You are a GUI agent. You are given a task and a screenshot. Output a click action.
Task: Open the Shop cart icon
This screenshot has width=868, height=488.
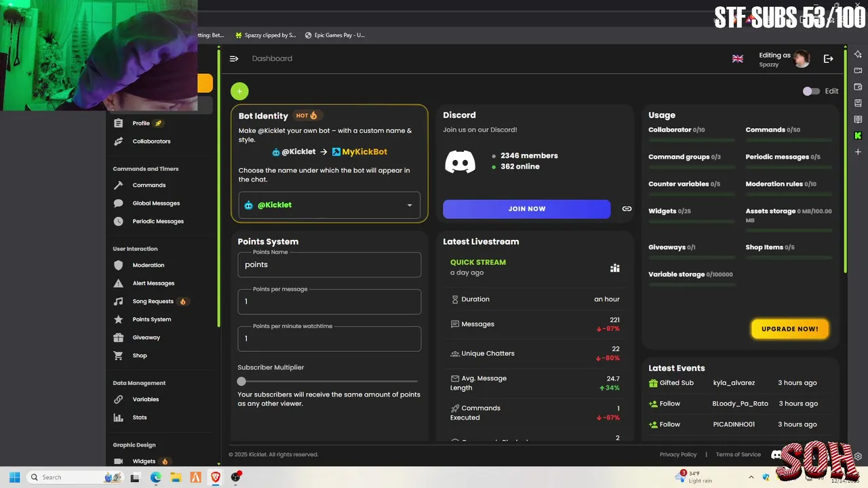point(119,356)
